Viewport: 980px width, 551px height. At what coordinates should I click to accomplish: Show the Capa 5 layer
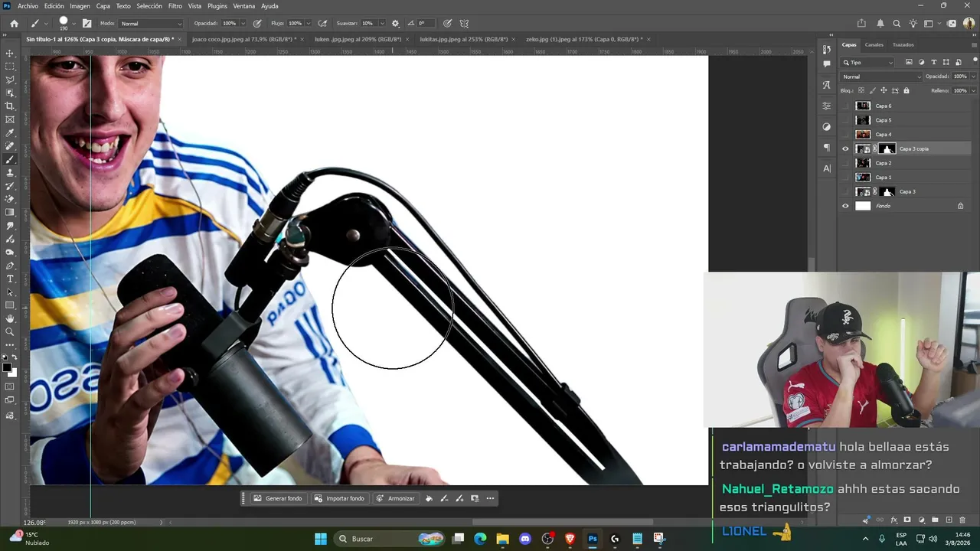(x=845, y=120)
